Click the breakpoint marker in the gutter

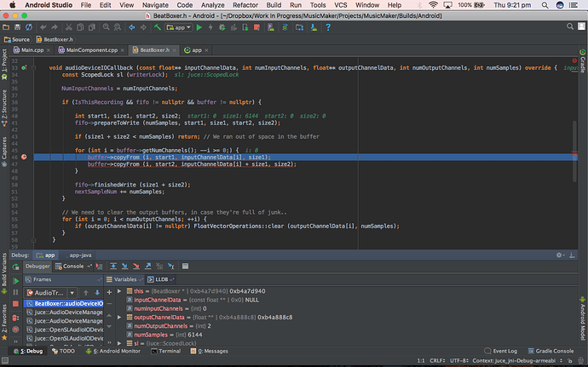pos(24,157)
